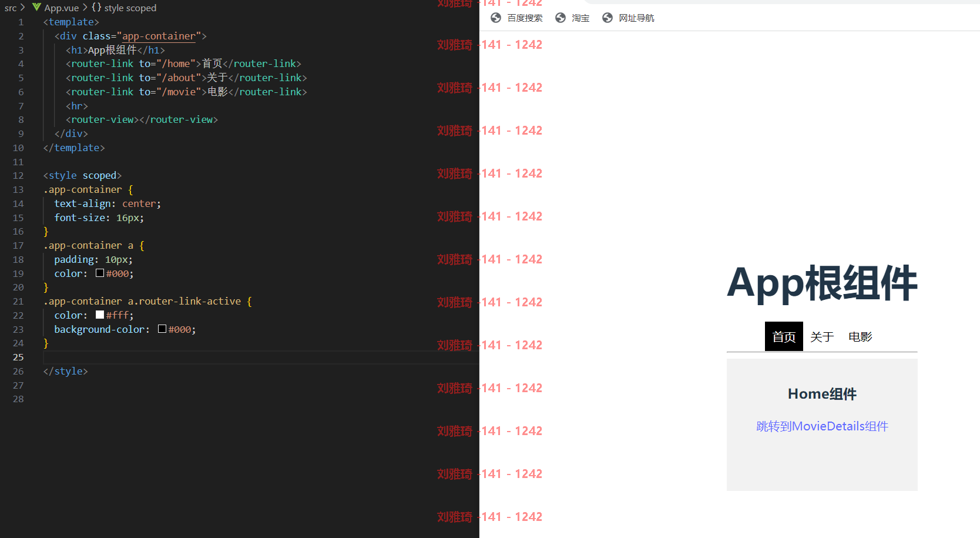Open background-color #000 swatch on line 23

pos(162,329)
